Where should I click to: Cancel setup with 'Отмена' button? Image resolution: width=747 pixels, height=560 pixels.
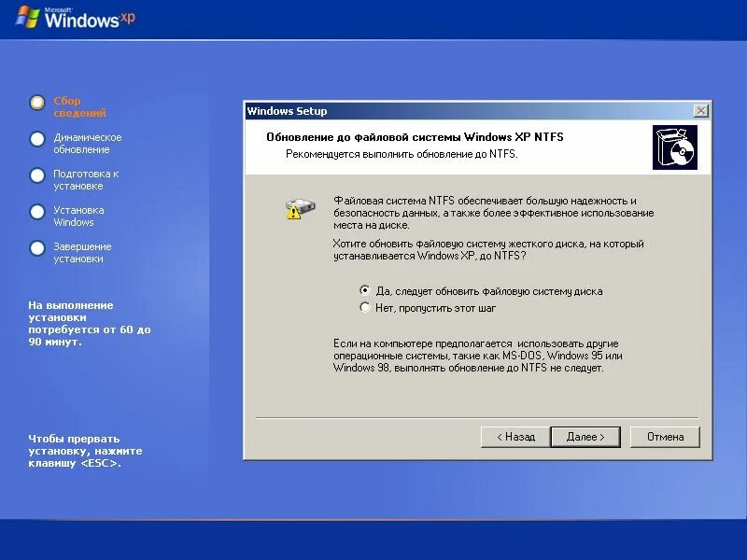pos(665,437)
